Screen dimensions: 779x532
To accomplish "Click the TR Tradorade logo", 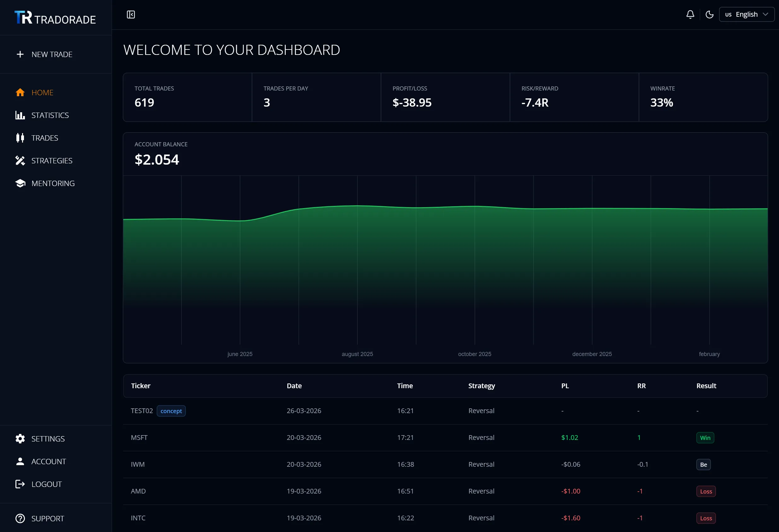I will [55, 18].
